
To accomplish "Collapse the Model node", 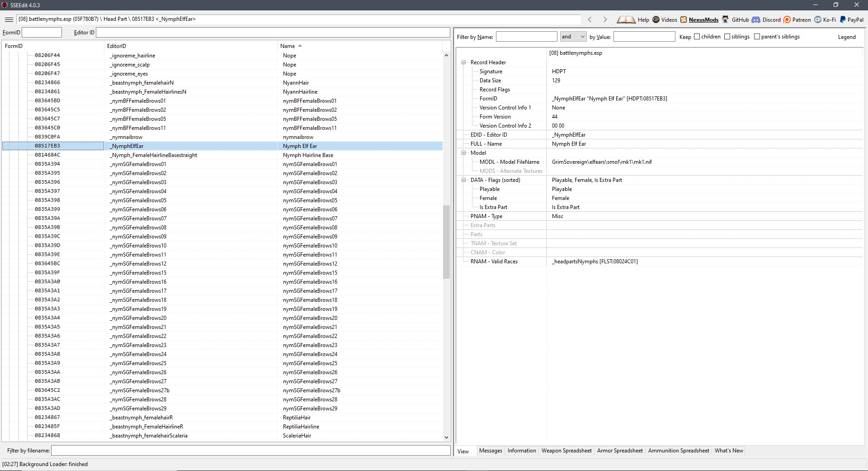I will (x=463, y=153).
